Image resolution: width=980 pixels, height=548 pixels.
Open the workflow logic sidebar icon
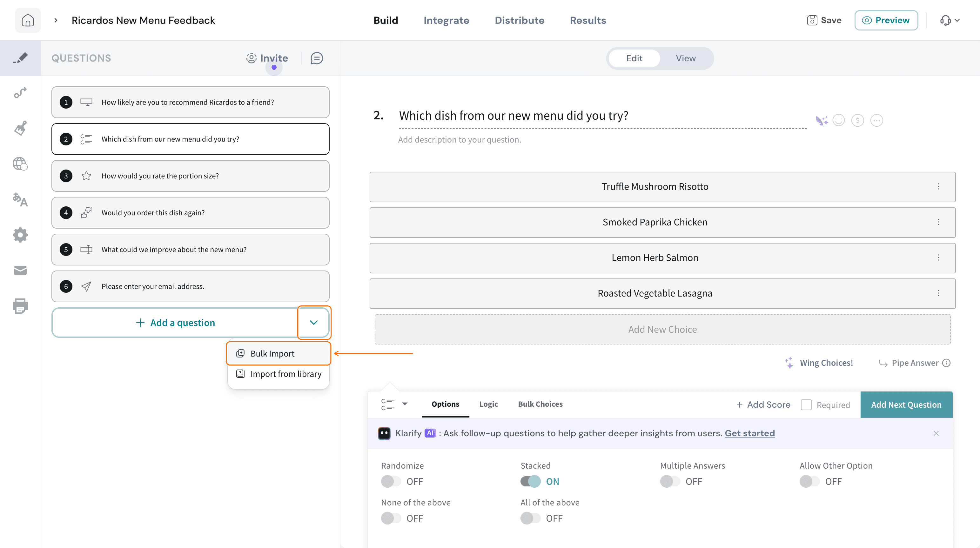20,93
